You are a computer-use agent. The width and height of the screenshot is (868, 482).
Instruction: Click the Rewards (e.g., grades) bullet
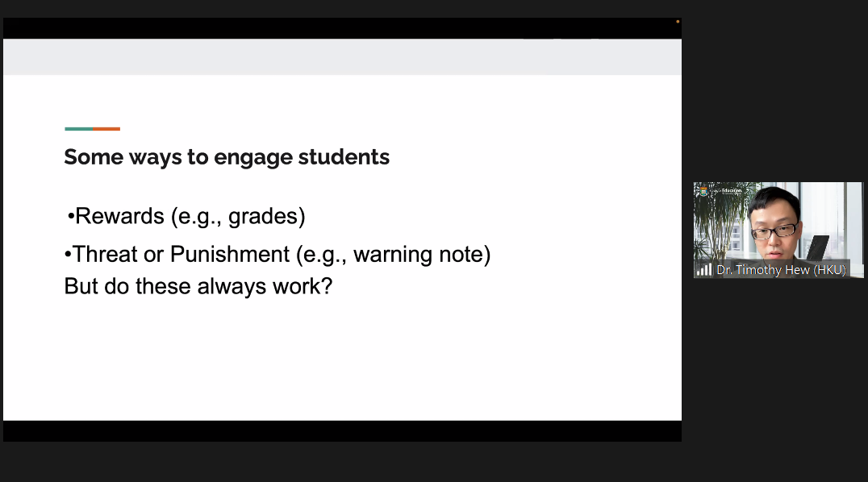(186, 216)
